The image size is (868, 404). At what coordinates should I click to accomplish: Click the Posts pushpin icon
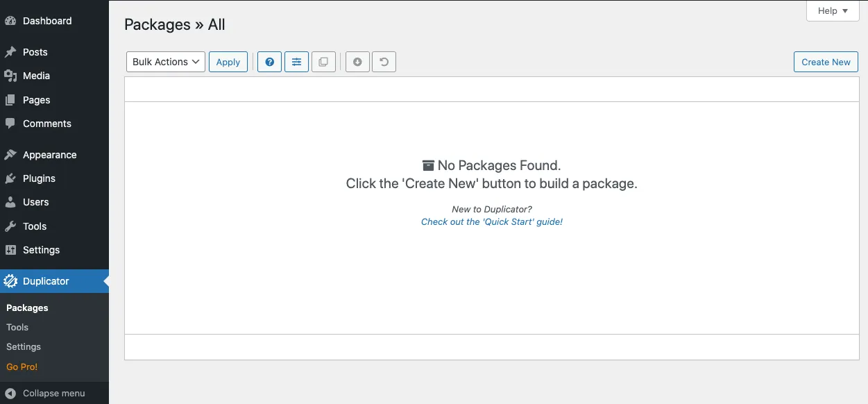pos(10,52)
